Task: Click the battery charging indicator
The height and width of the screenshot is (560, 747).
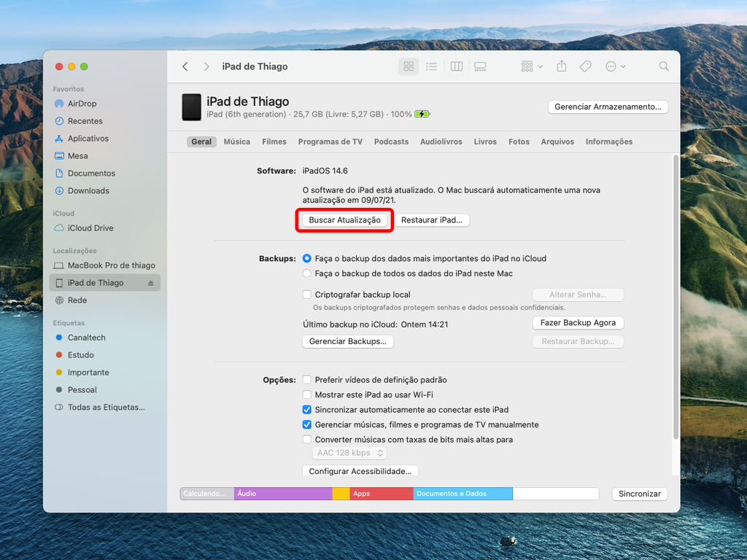Action: (422, 114)
